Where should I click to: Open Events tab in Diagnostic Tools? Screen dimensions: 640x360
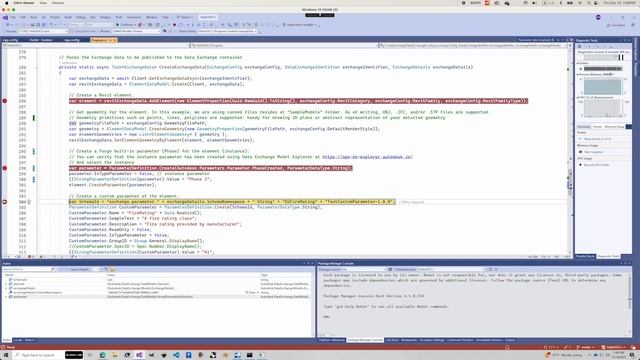(597, 127)
